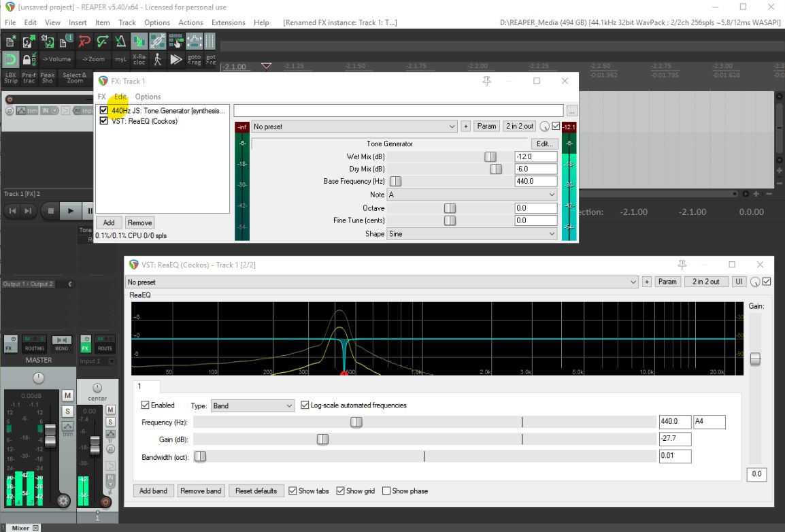Open the Note dropdown set to A
The image size is (785, 532).
[x=471, y=194]
